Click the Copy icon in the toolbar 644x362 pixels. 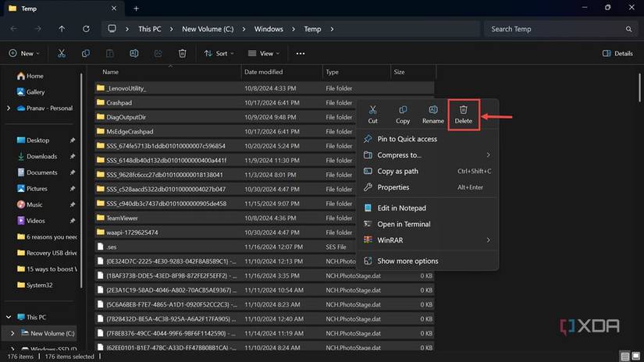85,53
